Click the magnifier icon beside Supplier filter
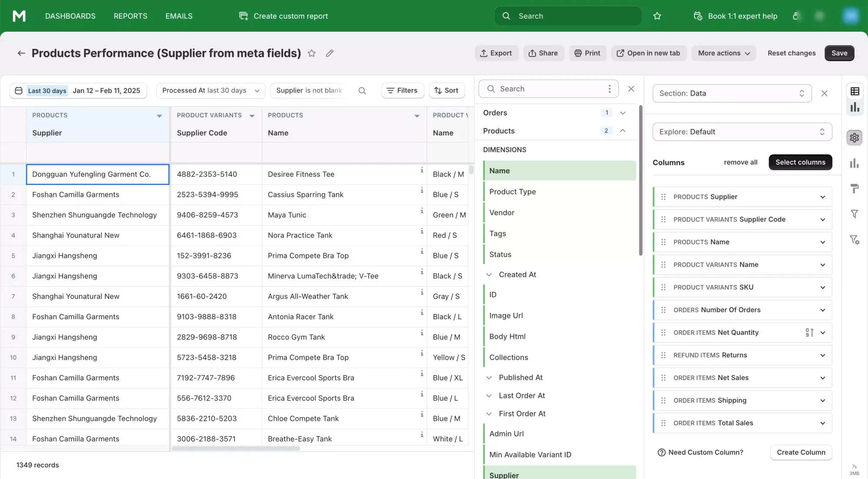The width and height of the screenshot is (868, 479). pyautogui.click(x=362, y=91)
